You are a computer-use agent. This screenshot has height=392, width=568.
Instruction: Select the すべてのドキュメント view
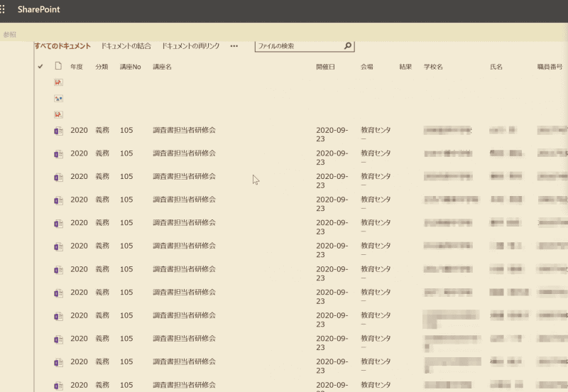62,46
